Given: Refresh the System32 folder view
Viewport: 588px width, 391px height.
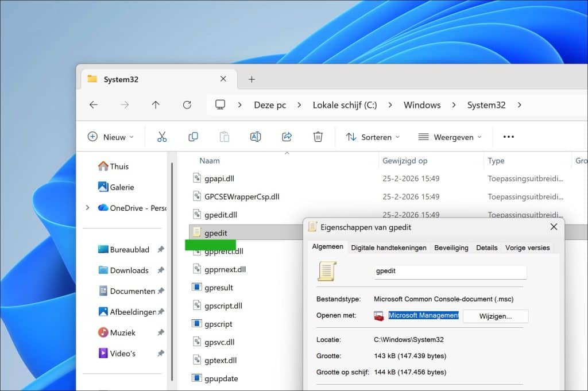Looking at the screenshot, I should (x=187, y=105).
